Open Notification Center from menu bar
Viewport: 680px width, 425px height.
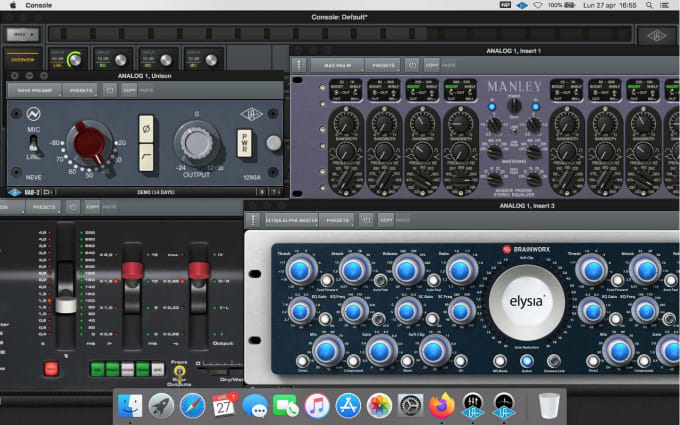tap(664, 5)
